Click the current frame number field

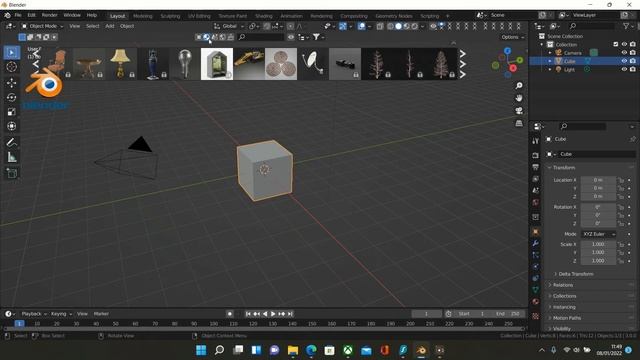426,314
